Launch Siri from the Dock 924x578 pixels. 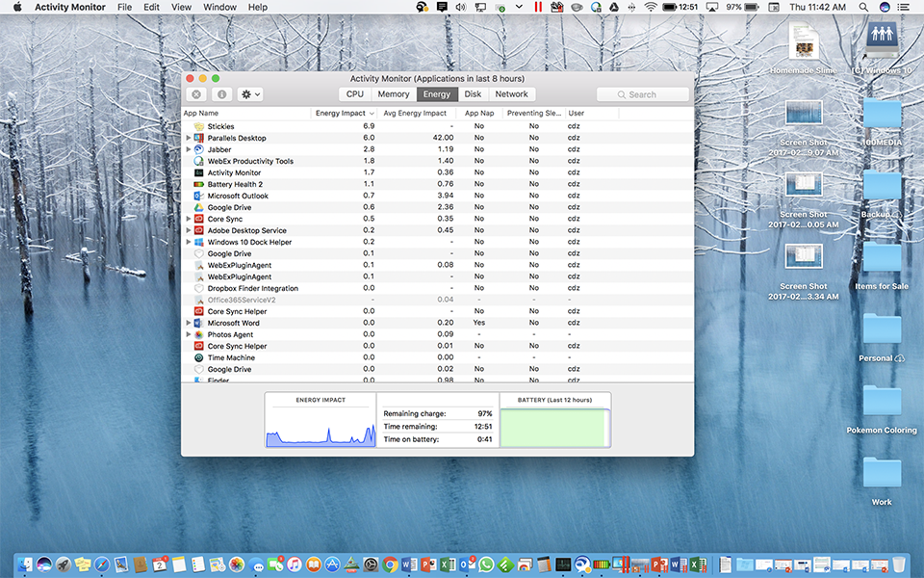(44, 565)
